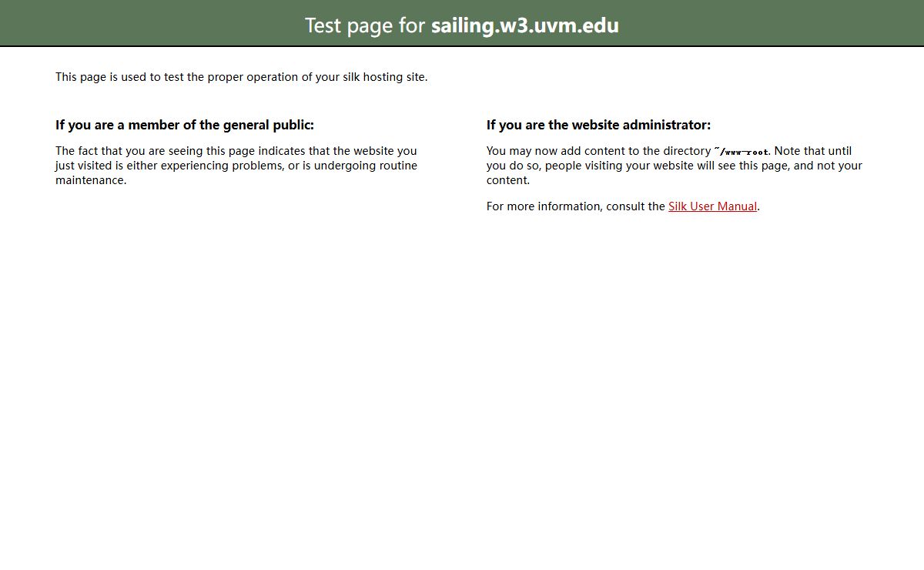
Task: Click the paragraph beginning 'You may now add content to the directory'
Action: 675,166
